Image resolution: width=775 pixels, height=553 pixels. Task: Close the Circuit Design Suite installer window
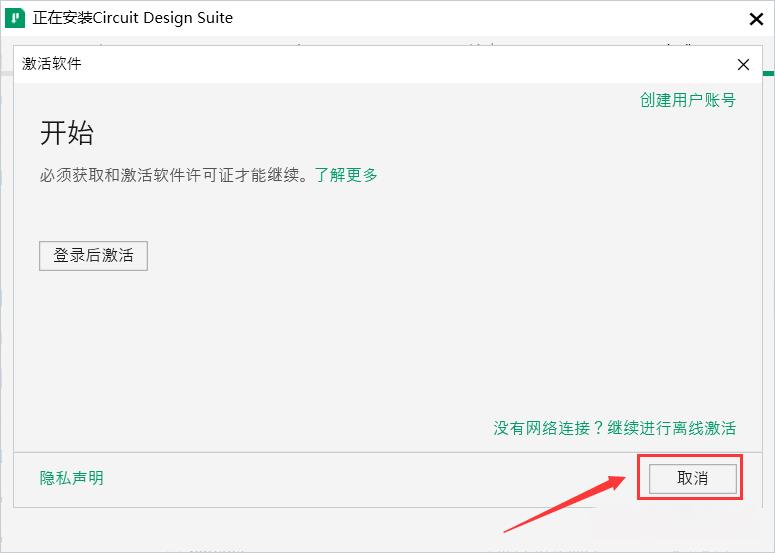pyautogui.click(x=756, y=19)
